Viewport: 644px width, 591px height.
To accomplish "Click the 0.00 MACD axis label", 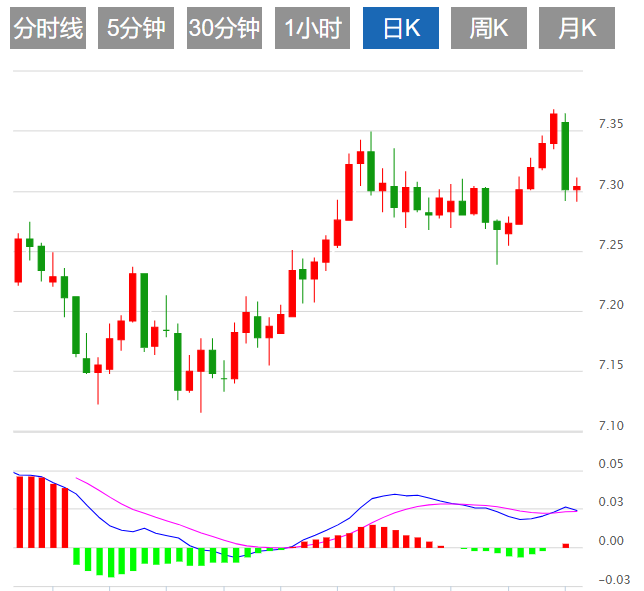I will pyautogui.click(x=611, y=541).
